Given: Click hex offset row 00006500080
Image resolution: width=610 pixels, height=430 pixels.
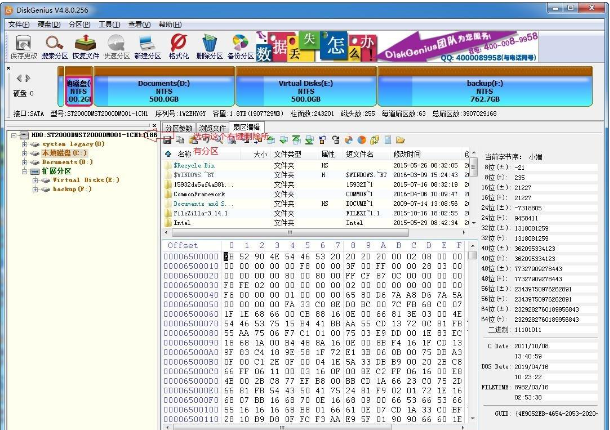Looking at the screenshot, I should 191,333.
